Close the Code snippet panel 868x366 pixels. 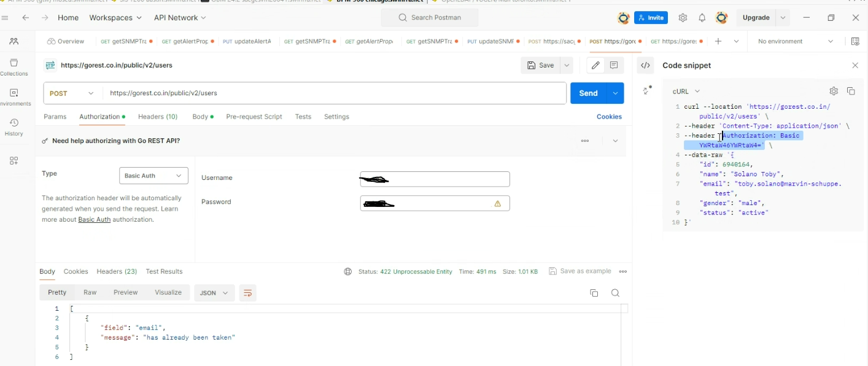tap(855, 65)
